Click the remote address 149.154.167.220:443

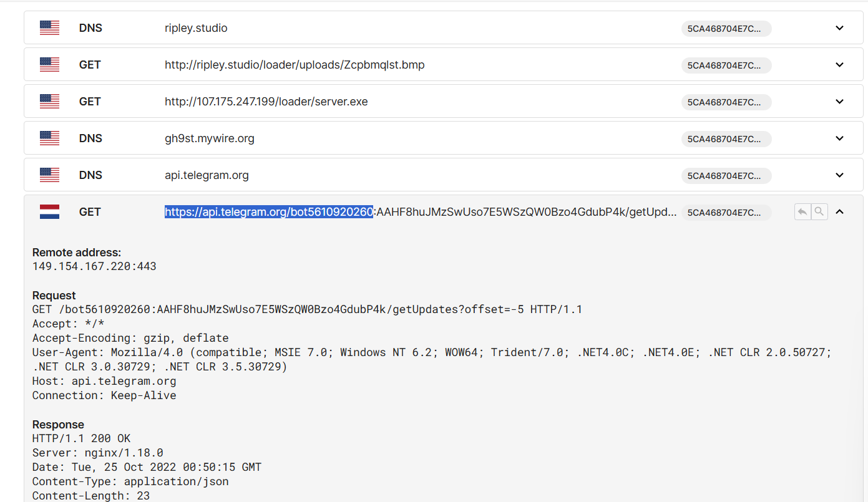click(94, 266)
